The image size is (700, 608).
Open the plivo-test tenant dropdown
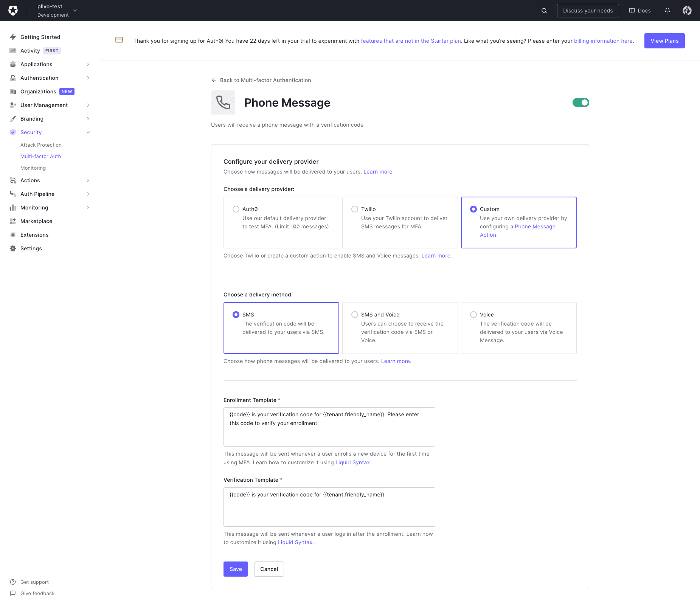75,11
